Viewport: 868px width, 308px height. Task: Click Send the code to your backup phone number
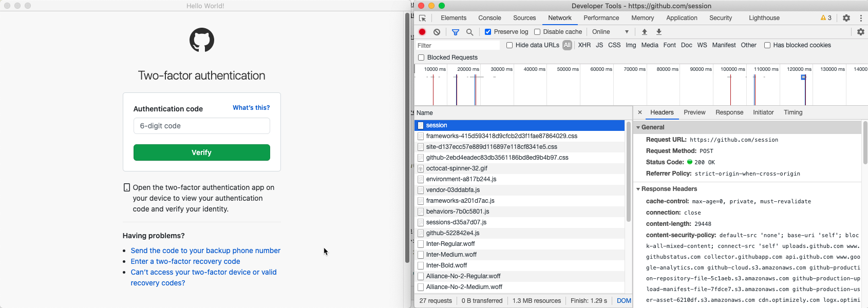tap(205, 251)
